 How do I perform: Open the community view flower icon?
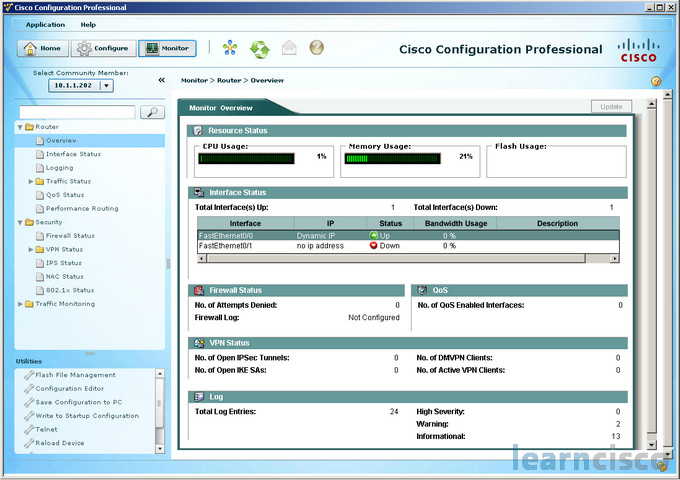230,48
